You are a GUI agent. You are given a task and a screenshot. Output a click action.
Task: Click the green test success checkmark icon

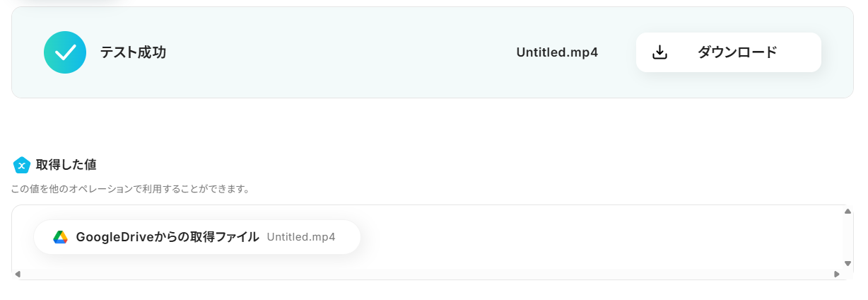[x=65, y=52]
